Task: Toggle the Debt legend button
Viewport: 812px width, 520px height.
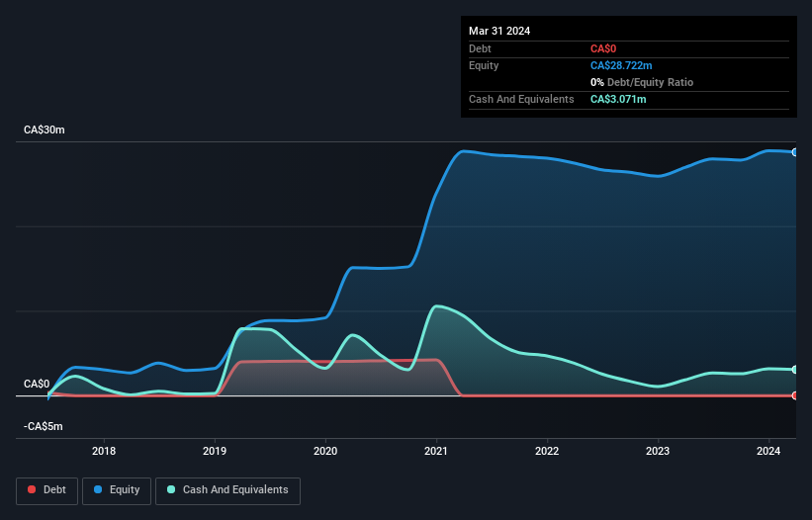Action: (47, 490)
